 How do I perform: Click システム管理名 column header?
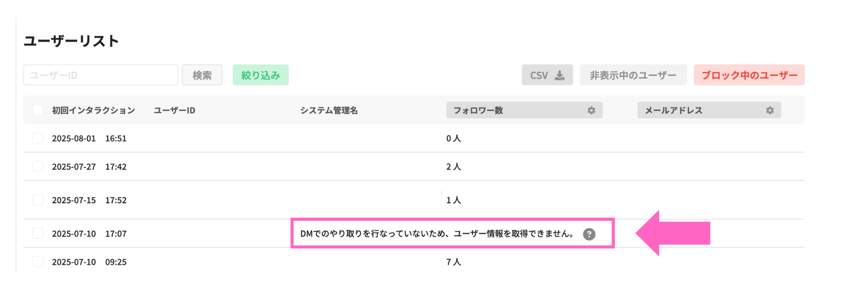pyautogui.click(x=329, y=110)
